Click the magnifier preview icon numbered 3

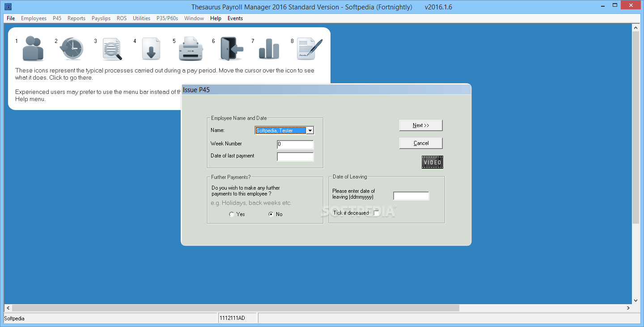coord(112,49)
